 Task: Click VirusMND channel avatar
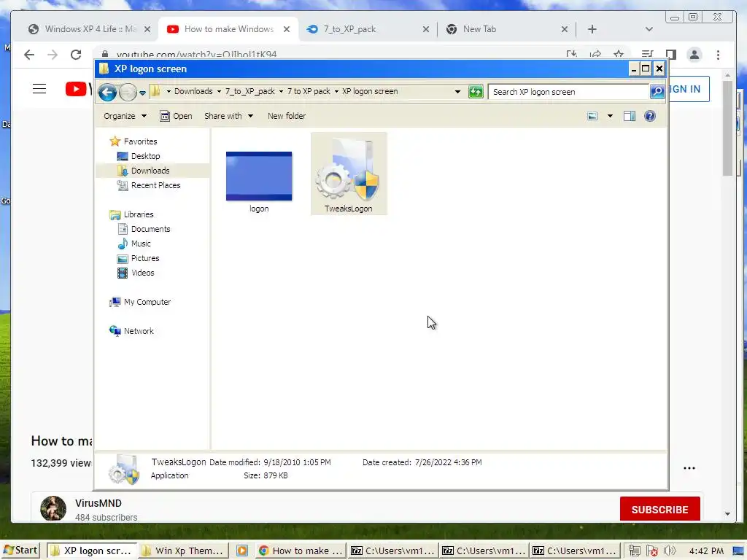53,508
